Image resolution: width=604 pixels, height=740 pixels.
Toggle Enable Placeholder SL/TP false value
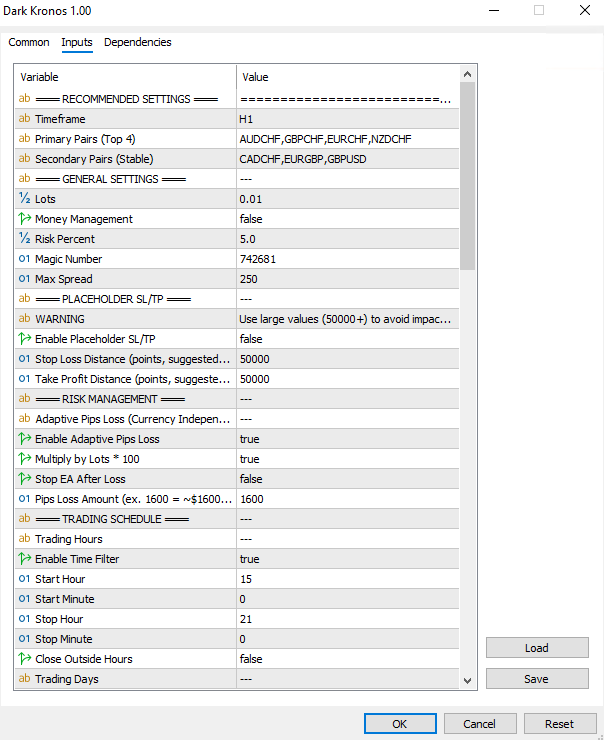click(x=347, y=339)
